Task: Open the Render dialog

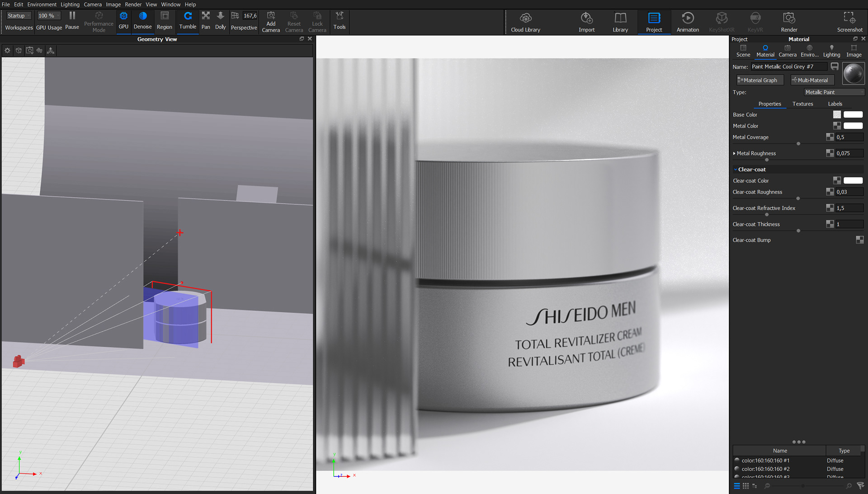Action: click(788, 22)
